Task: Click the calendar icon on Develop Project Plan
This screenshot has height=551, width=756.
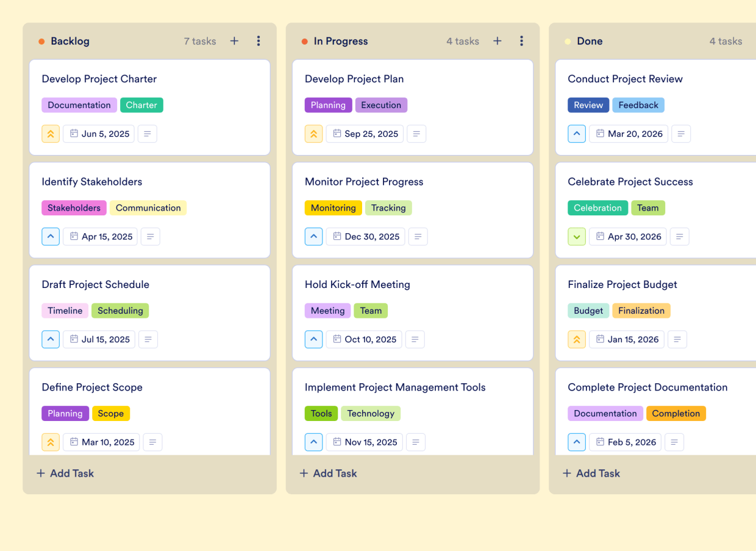Action: click(337, 134)
